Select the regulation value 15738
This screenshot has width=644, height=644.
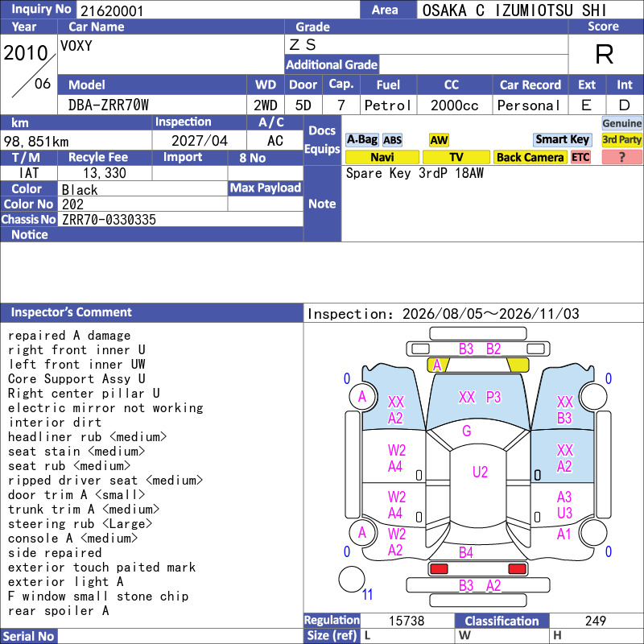point(407,621)
